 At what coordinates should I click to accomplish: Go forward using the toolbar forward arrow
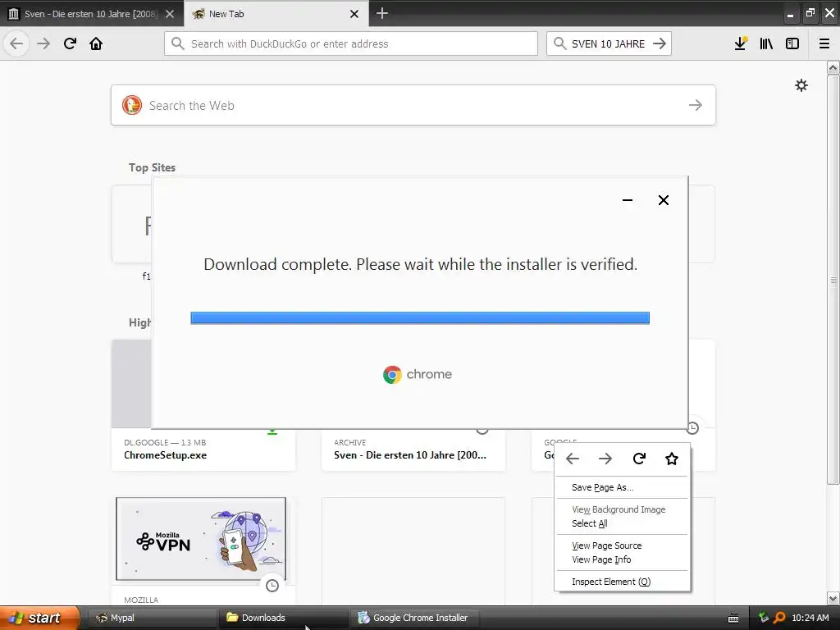pyautogui.click(x=43, y=43)
